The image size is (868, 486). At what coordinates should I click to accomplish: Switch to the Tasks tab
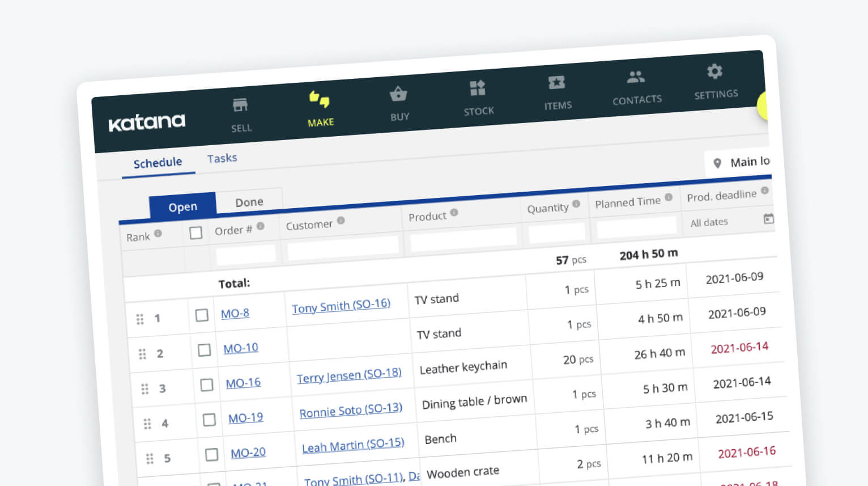(222, 158)
